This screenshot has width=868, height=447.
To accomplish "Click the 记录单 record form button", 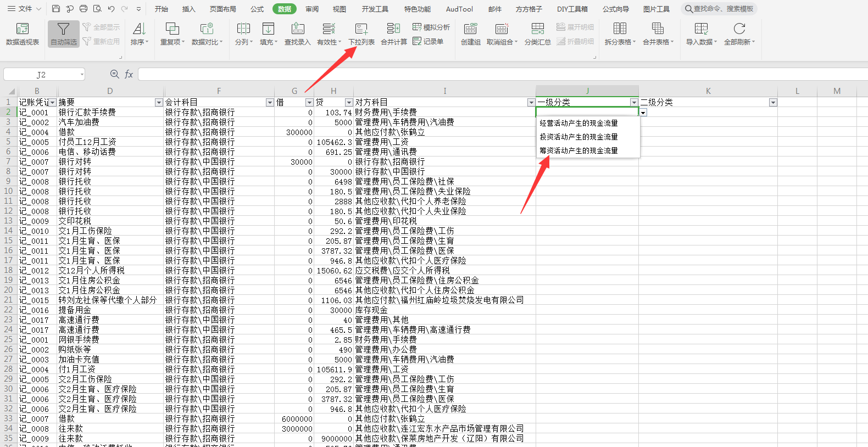I will [x=428, y=41].
